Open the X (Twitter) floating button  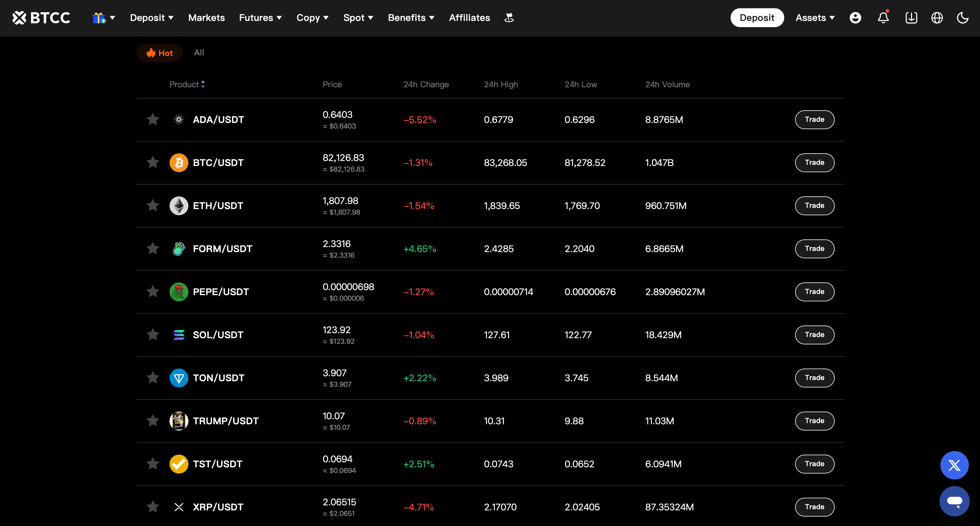tap(954, 465)
